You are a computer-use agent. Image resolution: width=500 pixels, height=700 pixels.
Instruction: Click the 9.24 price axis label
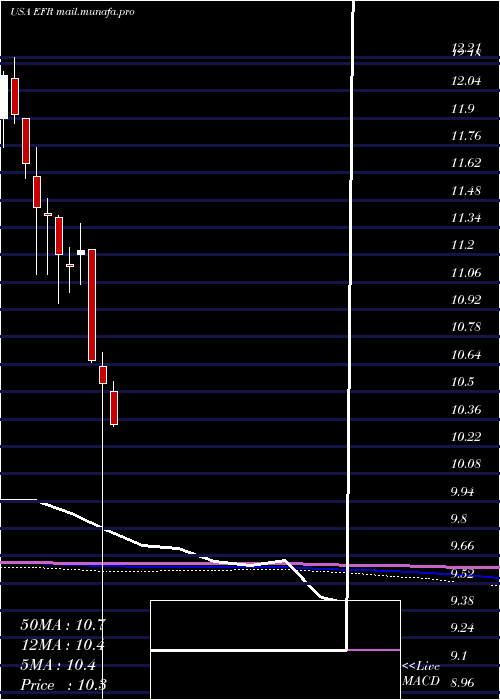[463, 628]
